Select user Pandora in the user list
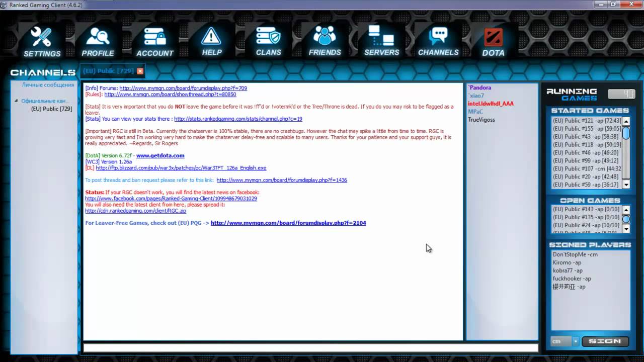 coord(479,87)
